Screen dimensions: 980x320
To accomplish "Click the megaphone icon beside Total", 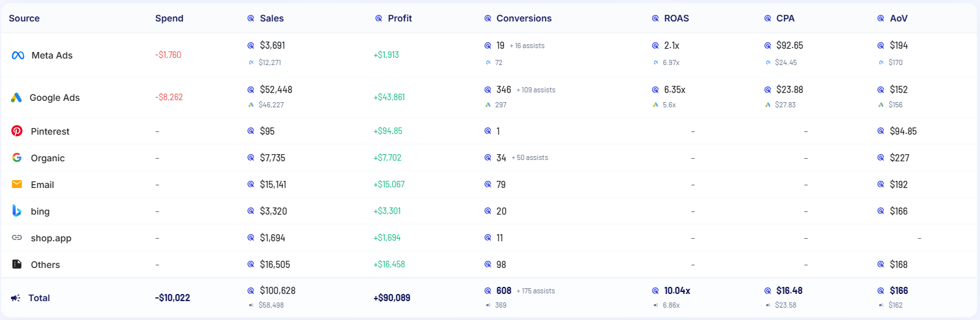I will pyautogui.click(x=16, y=298).
